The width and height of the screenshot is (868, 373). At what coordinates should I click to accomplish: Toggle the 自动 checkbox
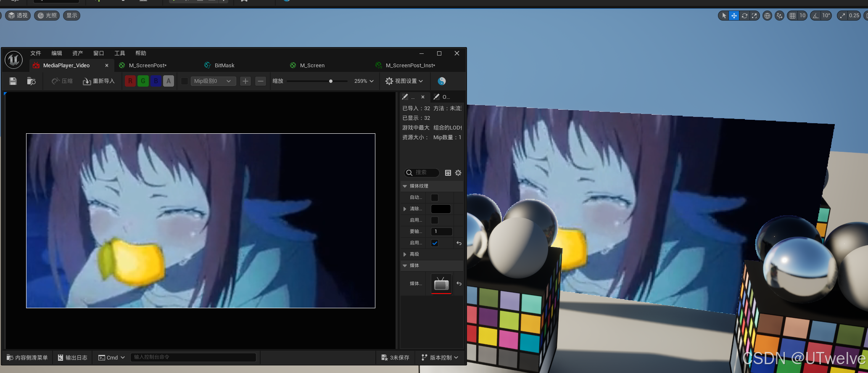(435, 198)
